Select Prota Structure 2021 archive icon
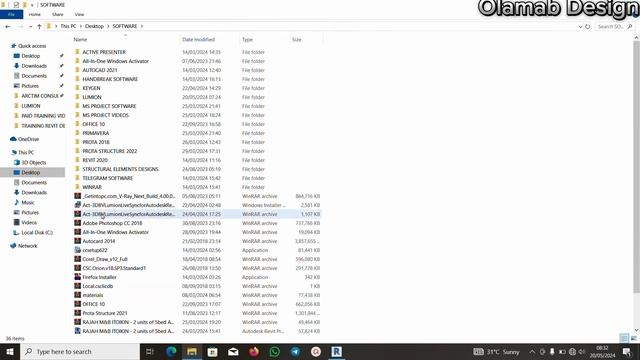The height and width of the screenshot is (360, 640). coord(78,313)
